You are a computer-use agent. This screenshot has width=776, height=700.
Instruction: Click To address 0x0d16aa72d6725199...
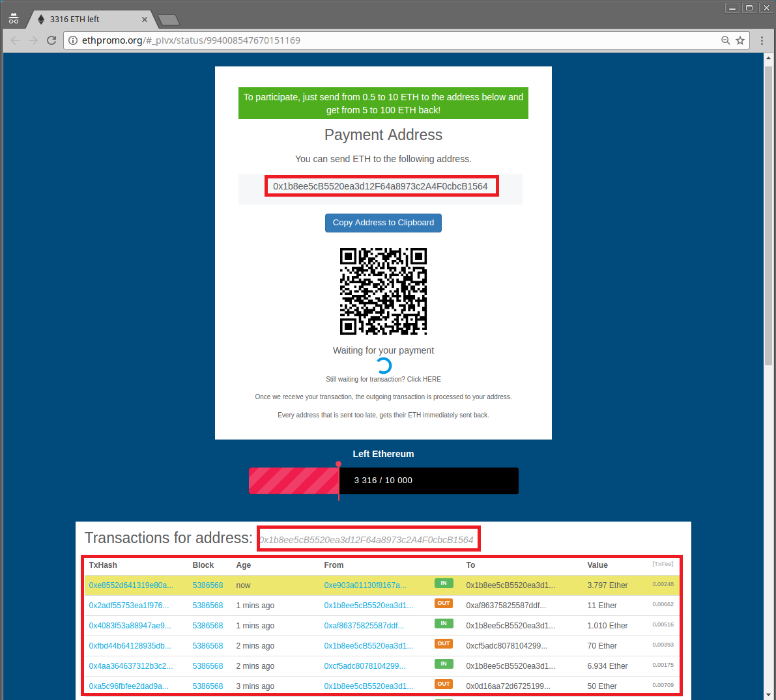pos(508,686)
